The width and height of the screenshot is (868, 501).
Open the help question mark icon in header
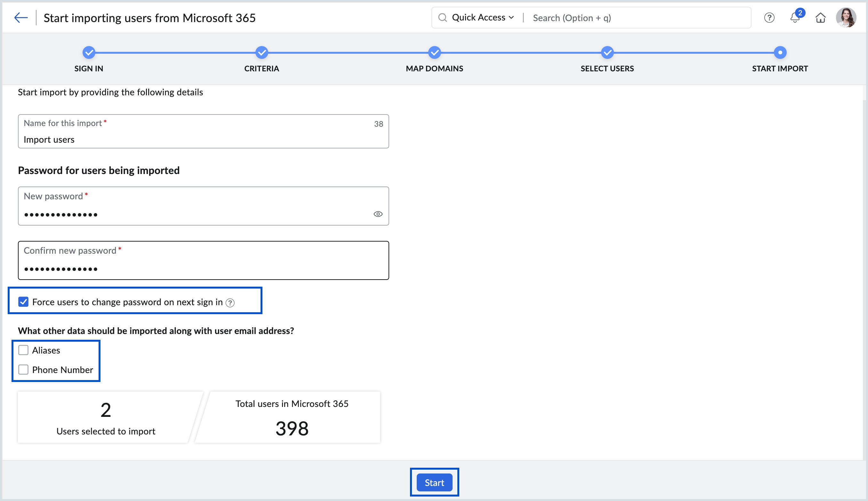point(769,18)
